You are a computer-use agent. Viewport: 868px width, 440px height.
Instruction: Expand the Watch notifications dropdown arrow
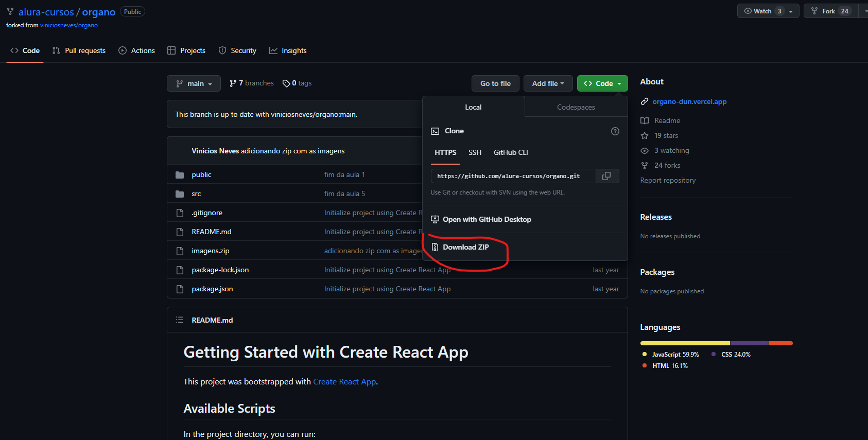791,11
